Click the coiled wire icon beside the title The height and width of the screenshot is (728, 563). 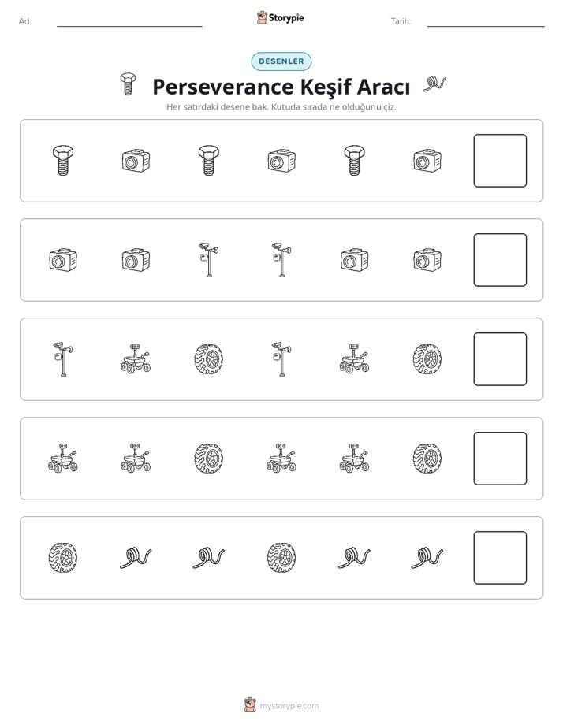pyautogui.click(x=434, y=84)
